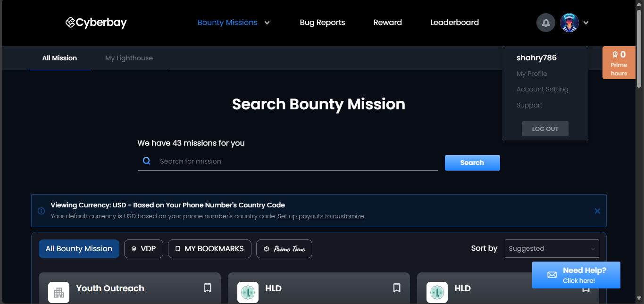This screenshot has height=304, width=644.
Task: Click the Prime hours badge
Action: point(619,63)
